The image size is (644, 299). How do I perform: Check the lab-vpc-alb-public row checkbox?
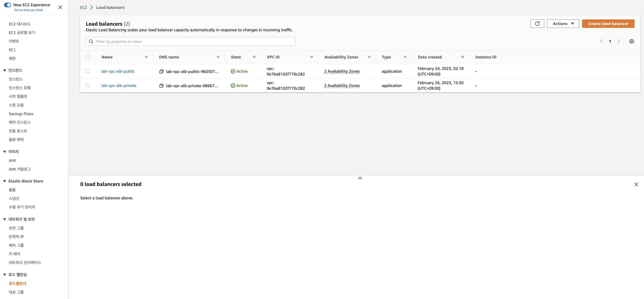point(88,71)
